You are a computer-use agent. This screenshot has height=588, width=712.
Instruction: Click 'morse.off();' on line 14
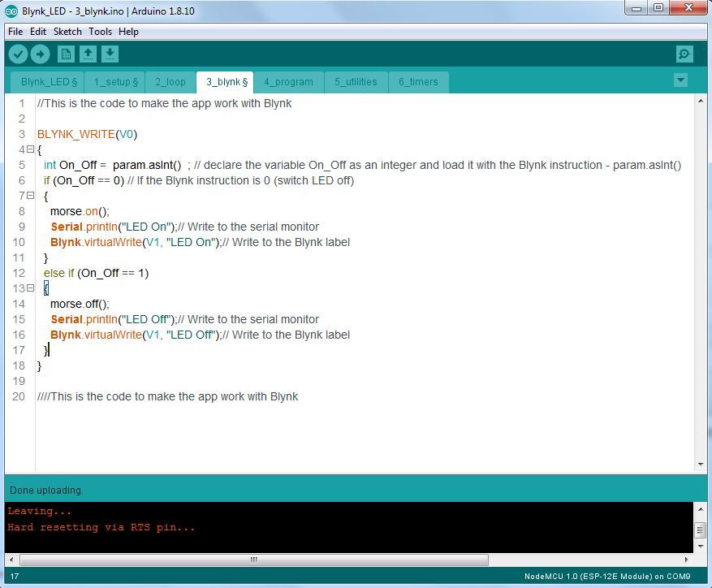coord(80,304)
